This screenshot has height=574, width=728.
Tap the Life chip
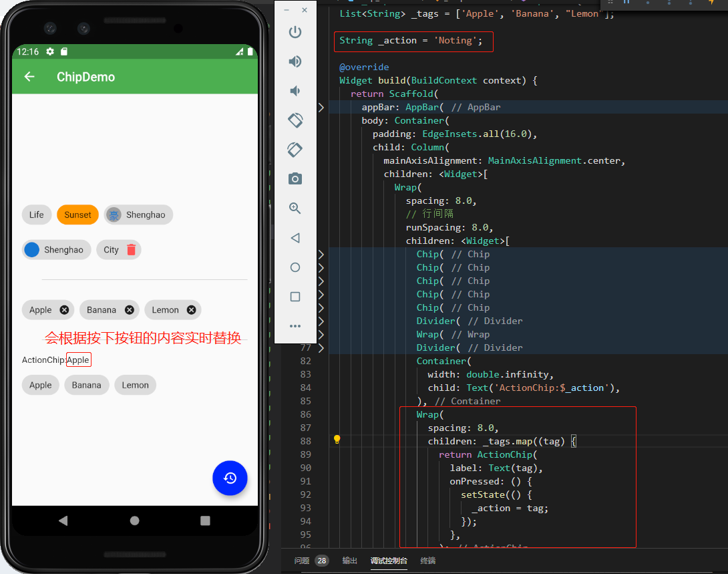(36, 214)
